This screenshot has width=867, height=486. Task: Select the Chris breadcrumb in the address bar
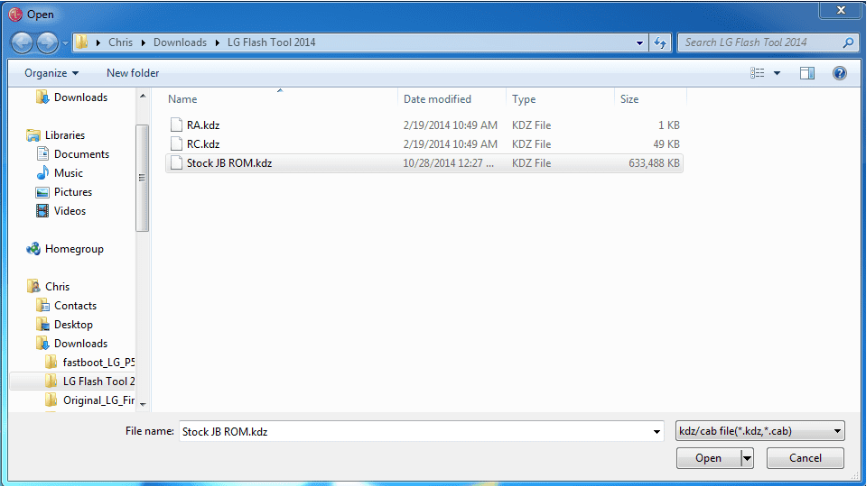coord(120,43)
